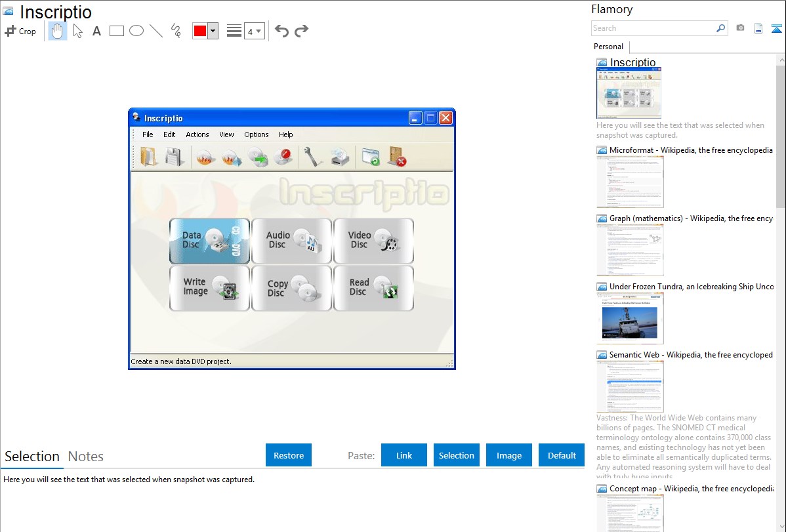786x532 pixels.
Task: Choose the text annotation tool
Action: pyautogui.click(x=96, y=31)
